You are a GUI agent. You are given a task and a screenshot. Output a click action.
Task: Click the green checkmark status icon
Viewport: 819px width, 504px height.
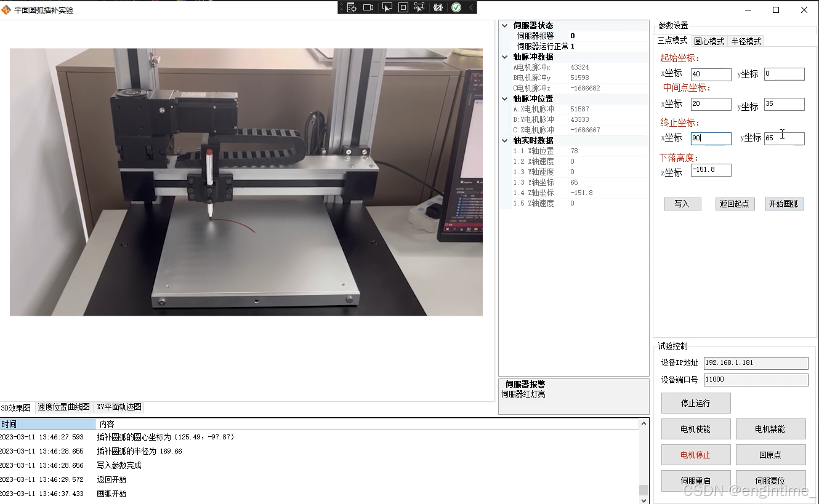(x=456, y=7)
